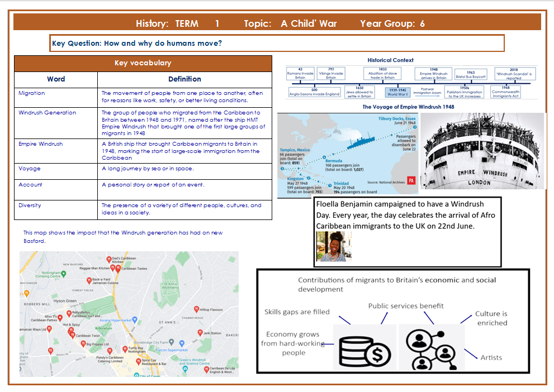This screenshot has width=554, height=392.
Task: Select the Hilltop Flavours map pin
Action: (196, 309)
